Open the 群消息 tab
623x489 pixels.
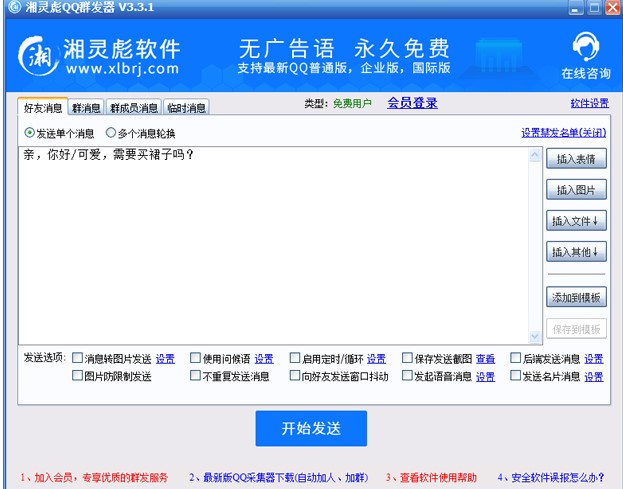[86, 108]
